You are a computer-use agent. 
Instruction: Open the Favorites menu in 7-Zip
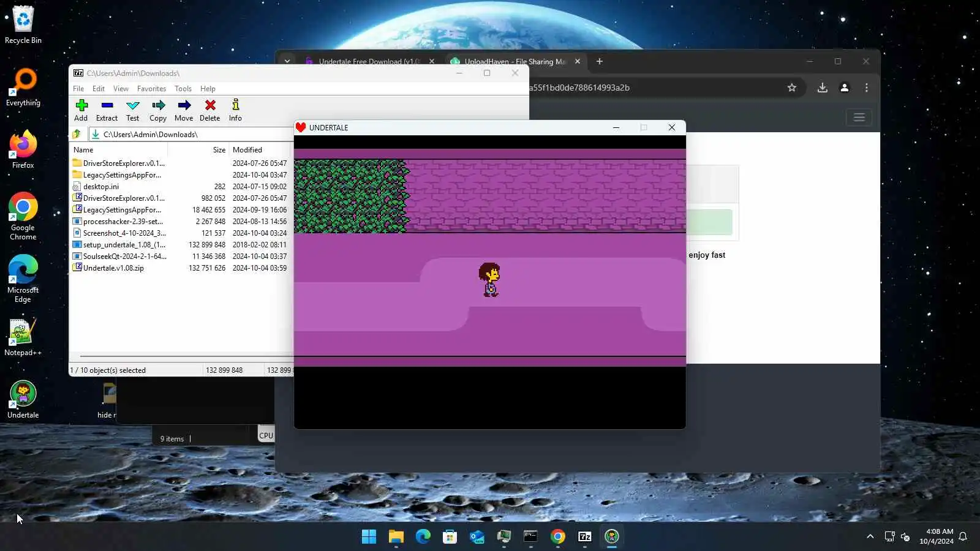[x=151, y=89]
